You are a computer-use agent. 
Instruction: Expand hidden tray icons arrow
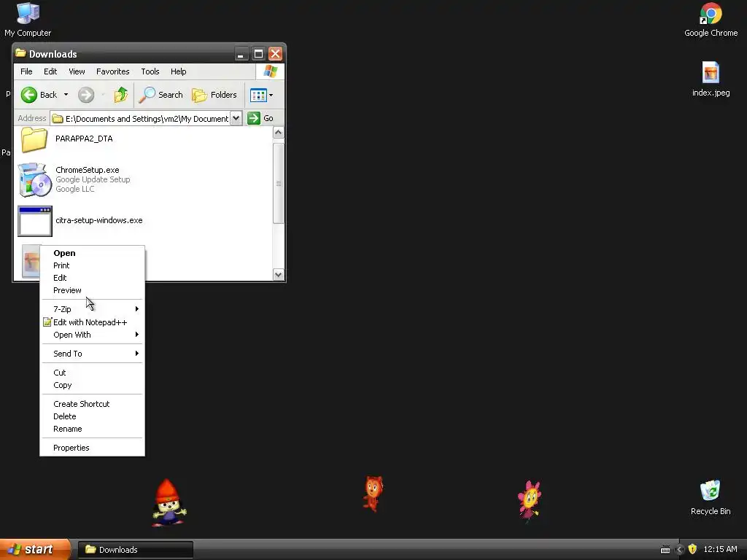[680, 550]
